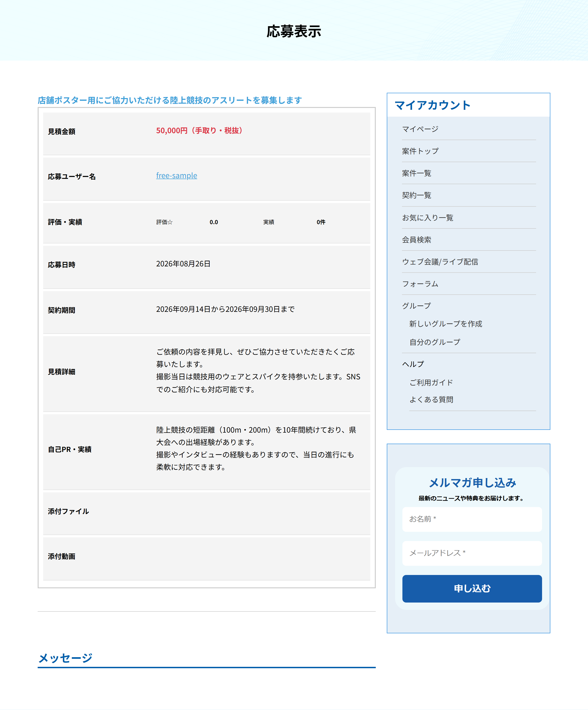The image size is (588, 710).
Task: Open 案件トップ in My Account menu
Action: (420, 151)
